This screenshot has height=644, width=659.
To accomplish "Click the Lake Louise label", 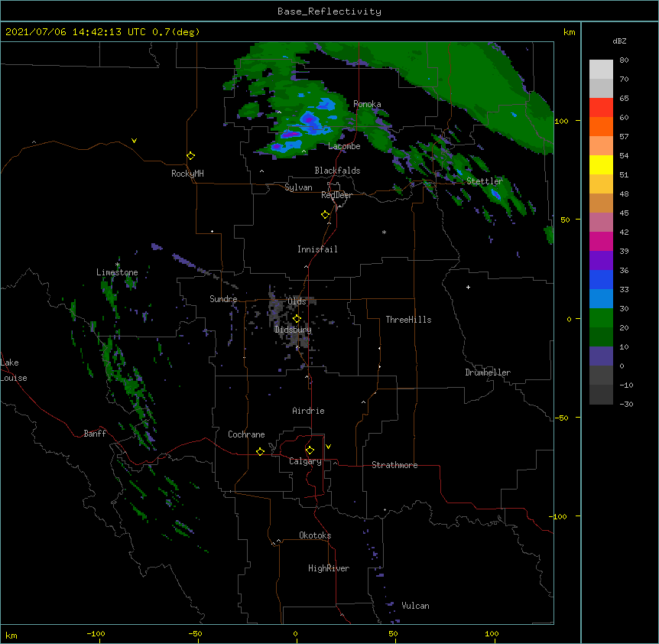I will point(14,370).
